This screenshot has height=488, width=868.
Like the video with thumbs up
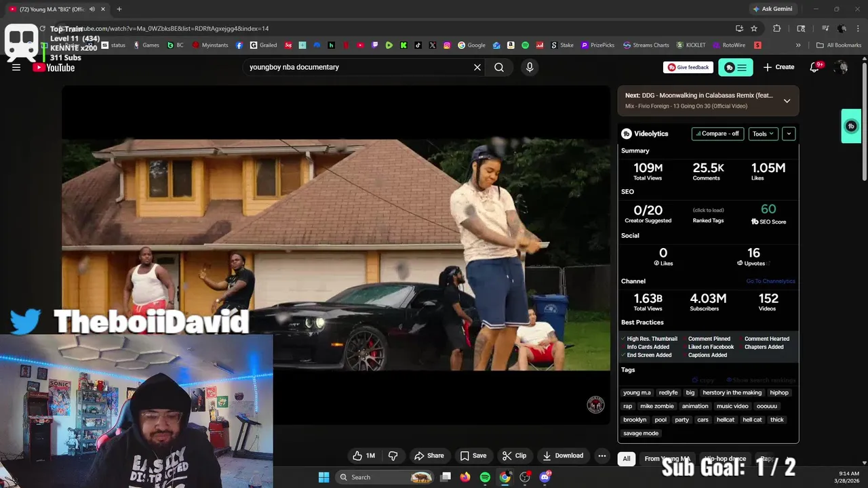(363, 455)
